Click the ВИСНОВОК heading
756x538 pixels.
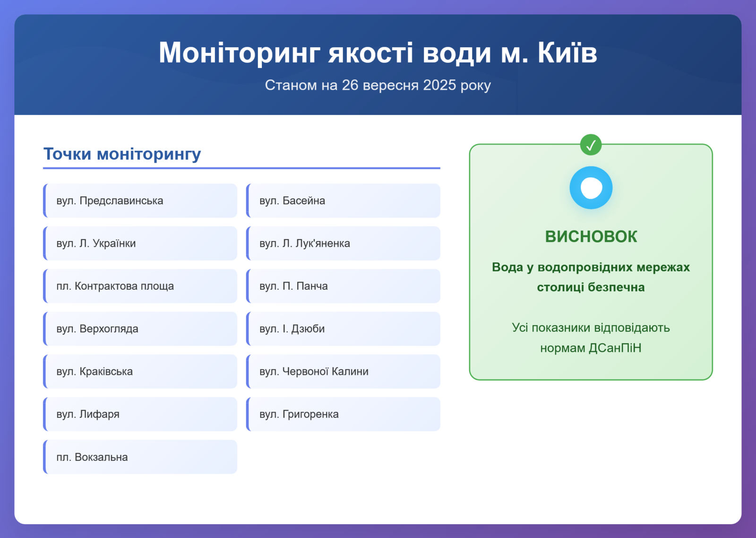click(591, 236)
